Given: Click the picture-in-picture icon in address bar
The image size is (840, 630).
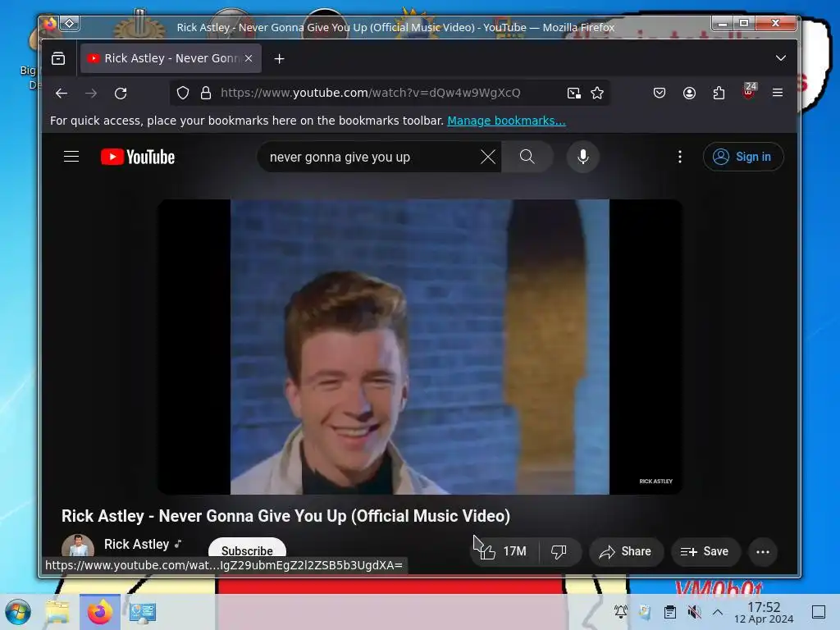Looking at the screenshot, I should coord(573,94).
